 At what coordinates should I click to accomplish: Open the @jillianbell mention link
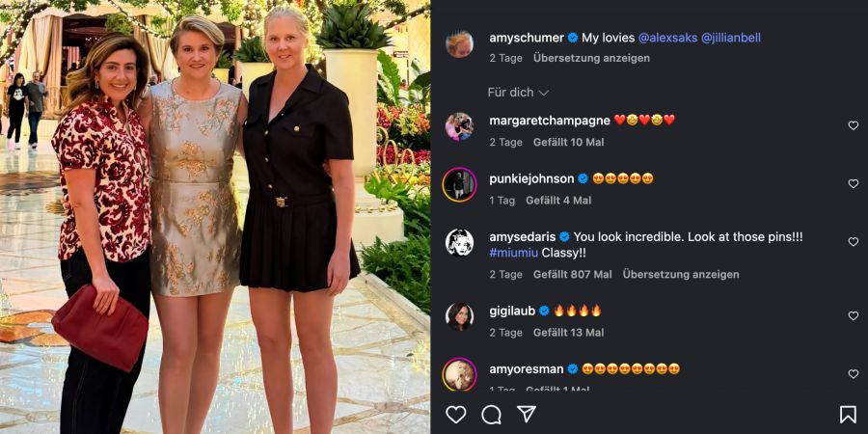pyautogui.click(x=731, y=38)
